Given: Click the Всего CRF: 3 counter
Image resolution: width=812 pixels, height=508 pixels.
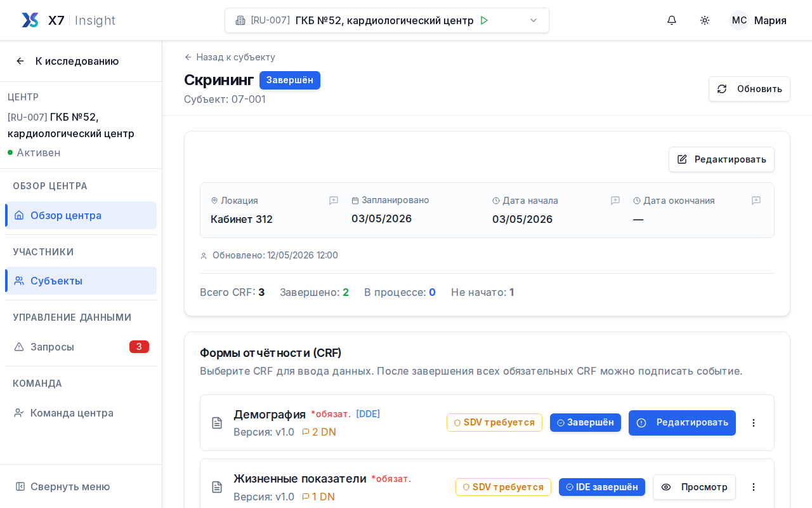Looking at the screenshot, I should [x=232, y=292].
